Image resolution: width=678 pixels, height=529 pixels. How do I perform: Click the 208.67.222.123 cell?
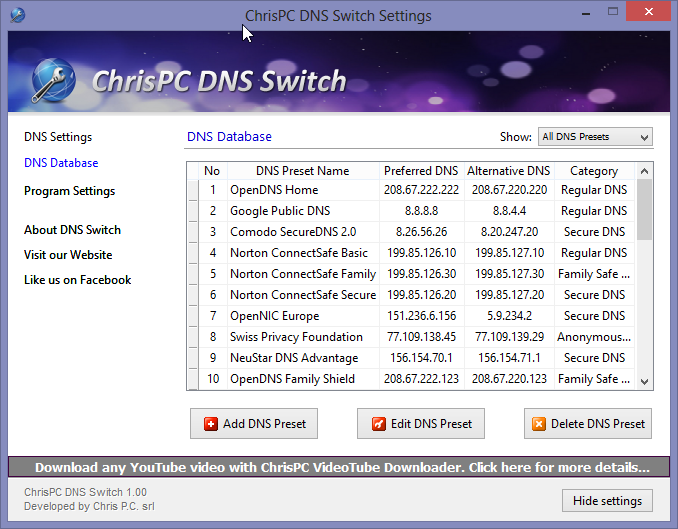point(422,379)
